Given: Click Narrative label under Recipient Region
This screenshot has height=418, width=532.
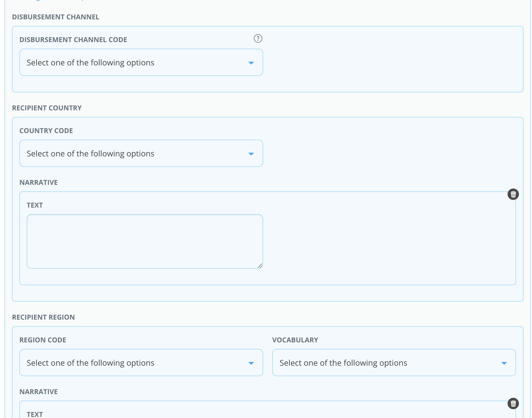Looking at the screenshot, I should (x=39, y=392).
